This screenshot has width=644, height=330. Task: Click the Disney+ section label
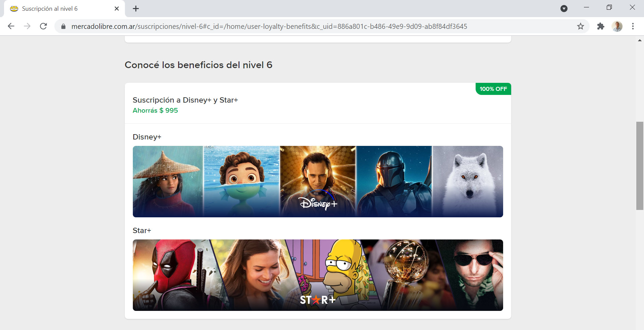[x=147, y=137]
